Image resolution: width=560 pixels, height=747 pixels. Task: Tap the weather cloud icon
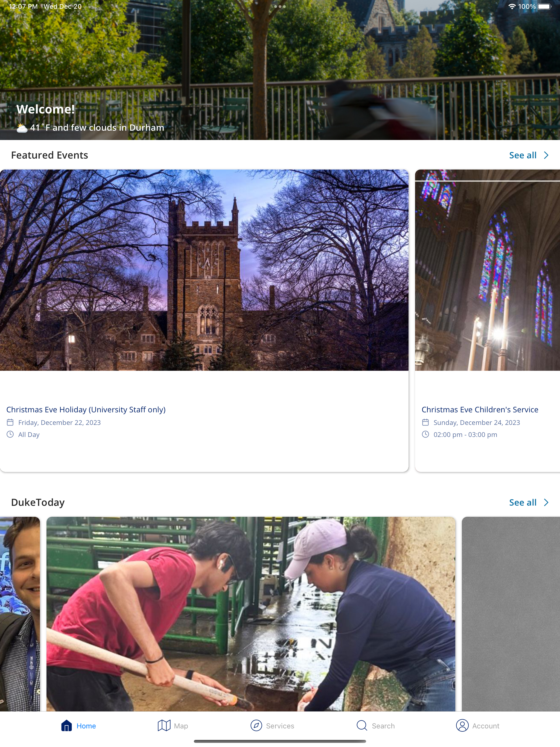[22, 128]
